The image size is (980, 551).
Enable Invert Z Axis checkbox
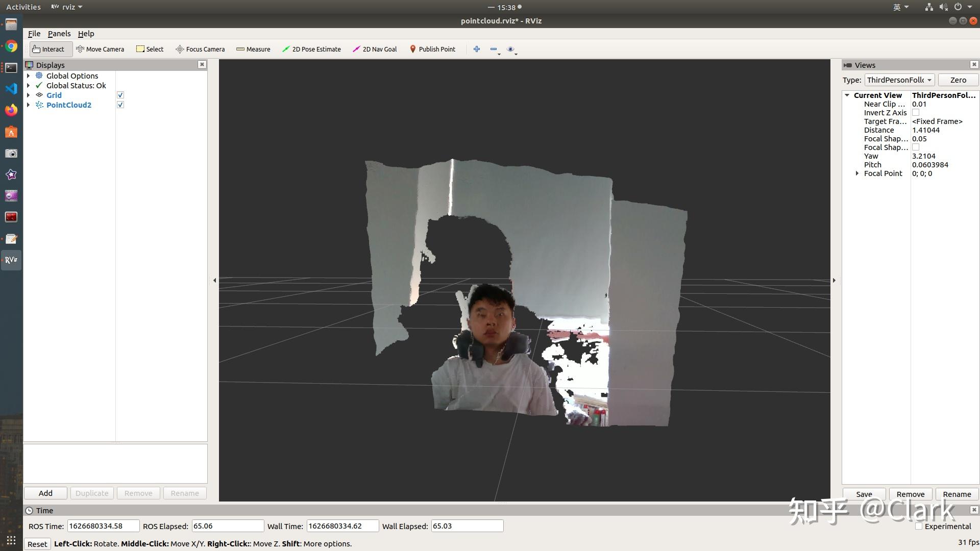click(916, 113)
